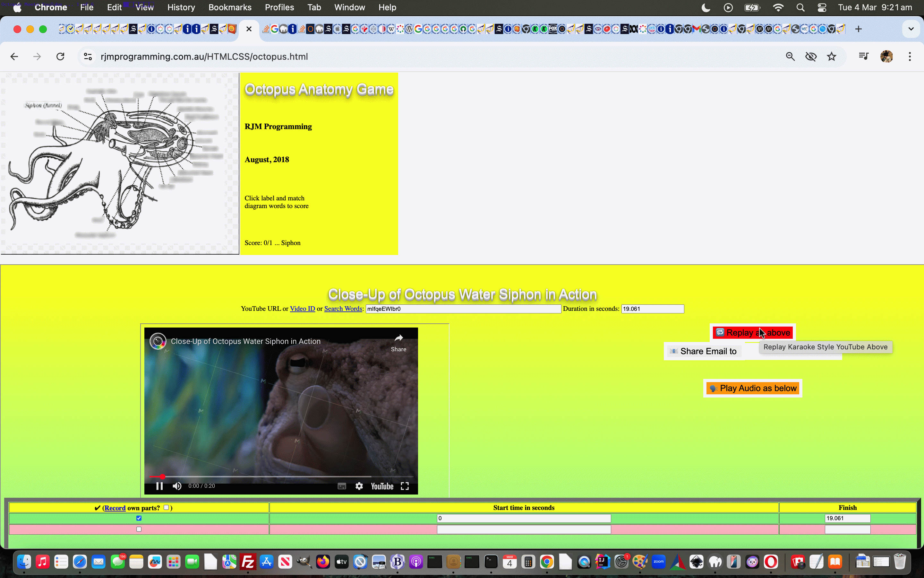
Task: Open Control Center in the menu bar
Action: [x=822, y=7]
